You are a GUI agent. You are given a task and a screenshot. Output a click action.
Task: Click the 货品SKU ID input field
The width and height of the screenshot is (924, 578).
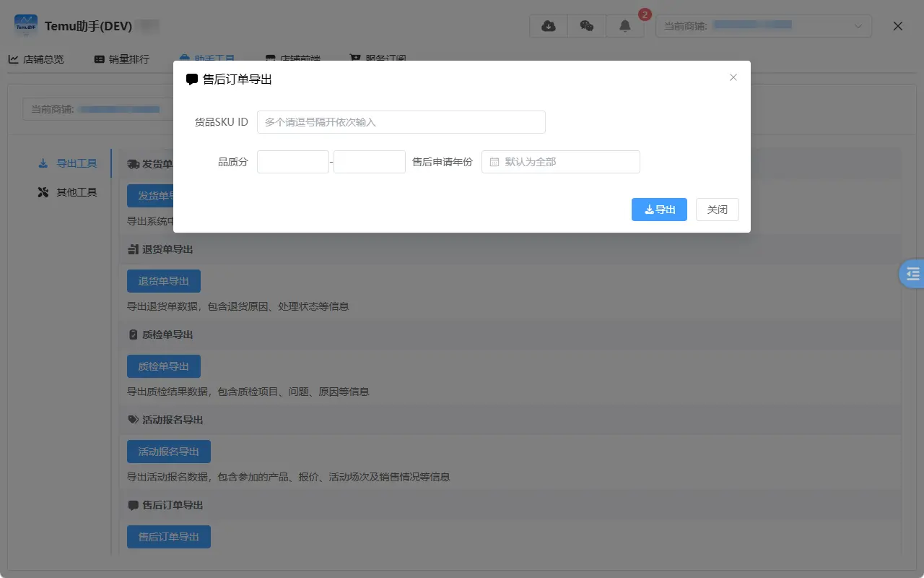click(401, 121)
